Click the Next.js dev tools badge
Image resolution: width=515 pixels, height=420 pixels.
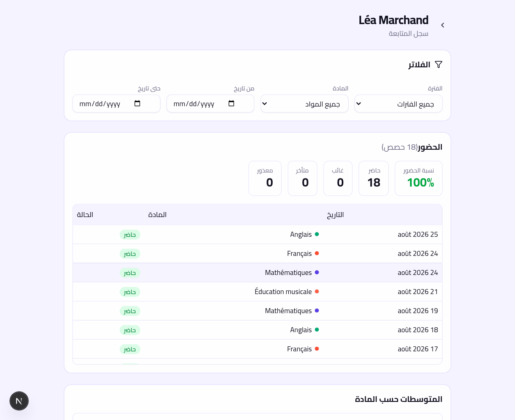coord(19,401)
